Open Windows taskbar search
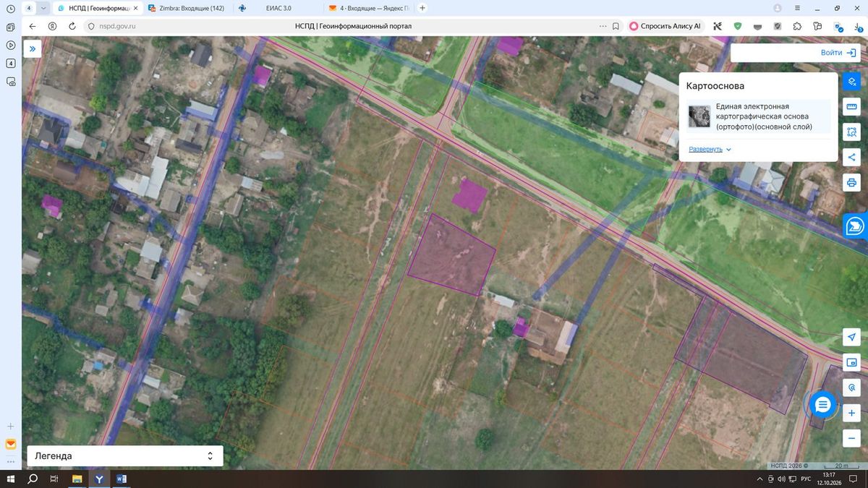This screenshot has width=868, height=488. point(33,479)
